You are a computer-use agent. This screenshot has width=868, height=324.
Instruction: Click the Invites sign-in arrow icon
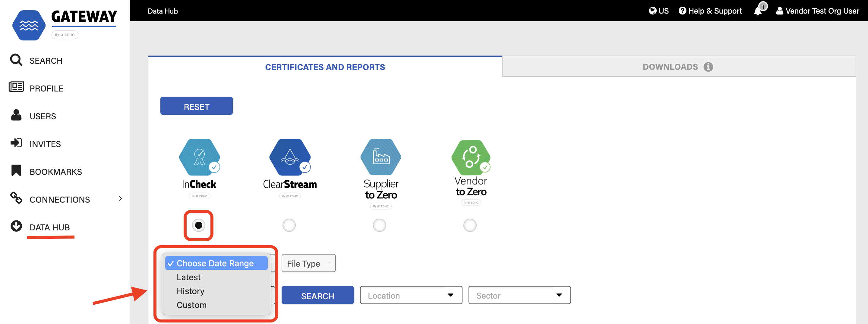click(16, 143)
